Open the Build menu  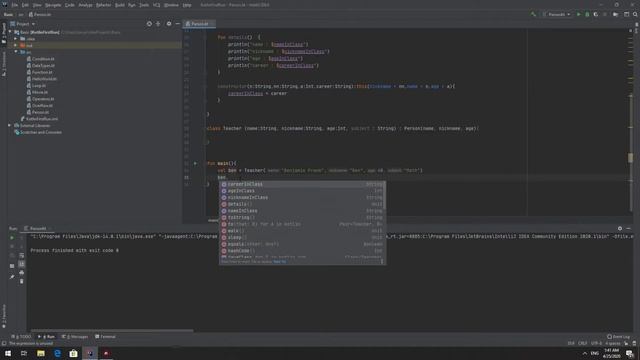(120, 5)
